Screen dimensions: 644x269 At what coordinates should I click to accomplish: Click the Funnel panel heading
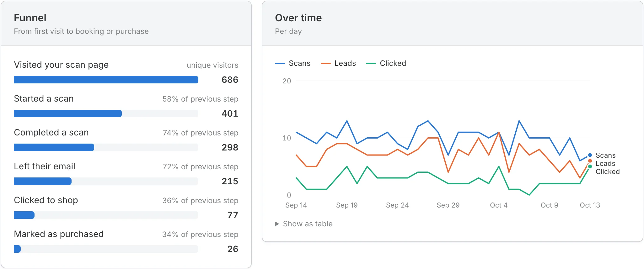pos(30,18)
